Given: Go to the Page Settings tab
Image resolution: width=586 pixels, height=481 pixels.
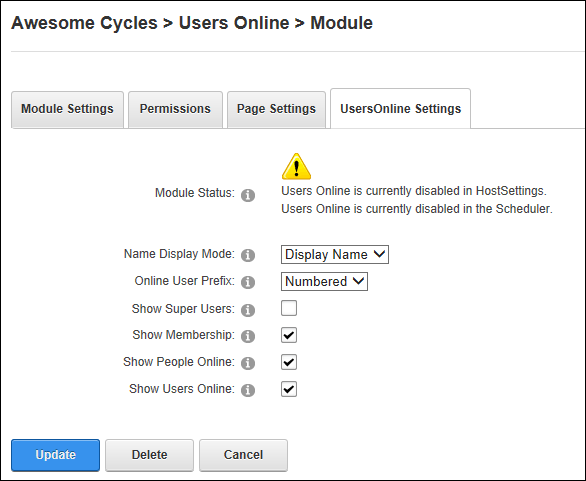Looking at the screenshot, I should 276,110.
